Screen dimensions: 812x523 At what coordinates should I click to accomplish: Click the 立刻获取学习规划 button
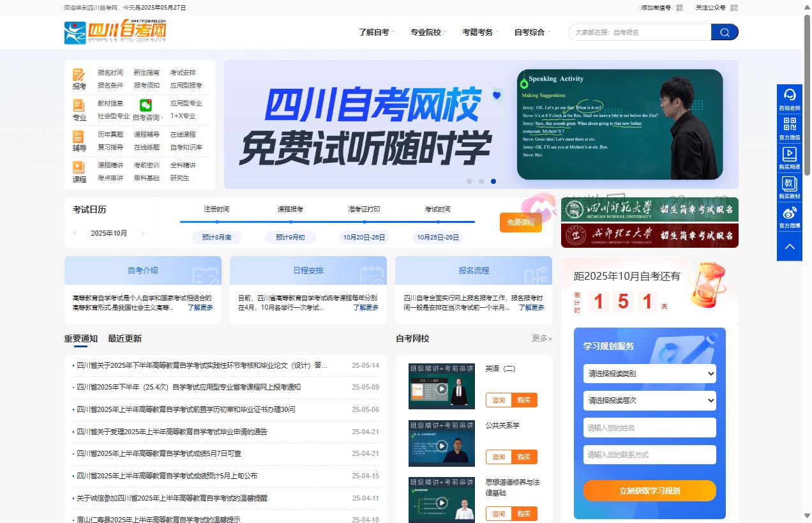[649, 491]
